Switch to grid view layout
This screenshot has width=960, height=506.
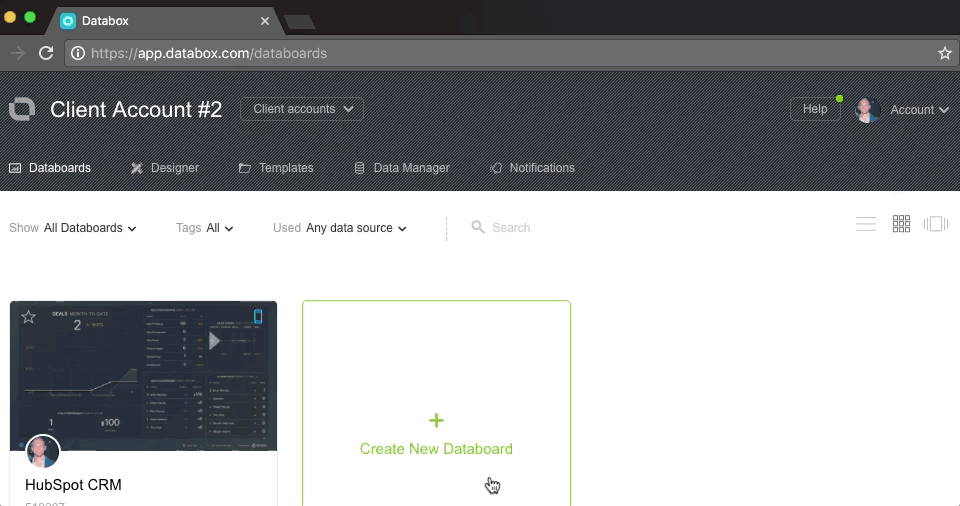[901, 224]
